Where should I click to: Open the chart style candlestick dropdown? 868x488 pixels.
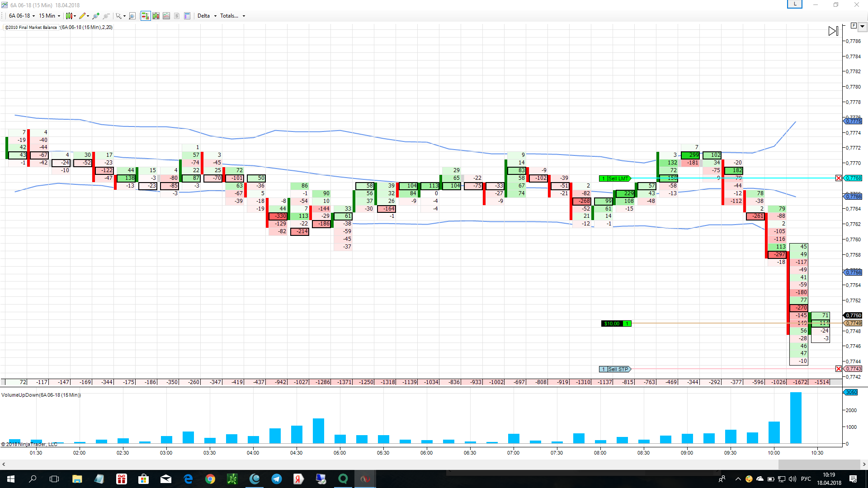point(71,16)
